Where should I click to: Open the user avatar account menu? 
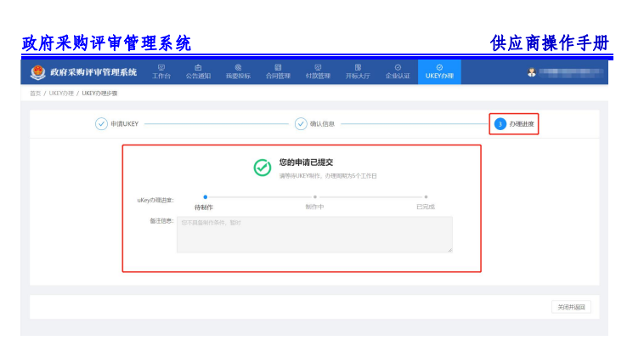point(532,72)
